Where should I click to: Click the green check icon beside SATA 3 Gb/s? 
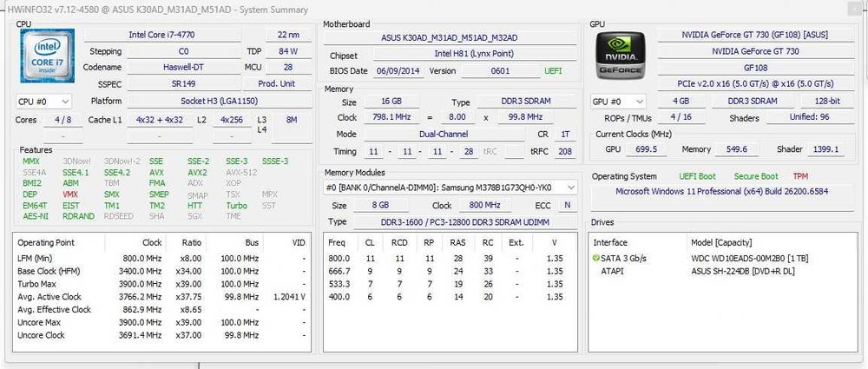pos(595,258)
